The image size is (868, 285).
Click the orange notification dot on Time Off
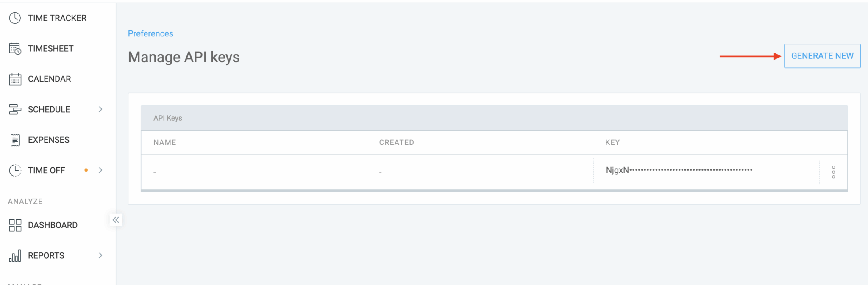pos(86,170)
